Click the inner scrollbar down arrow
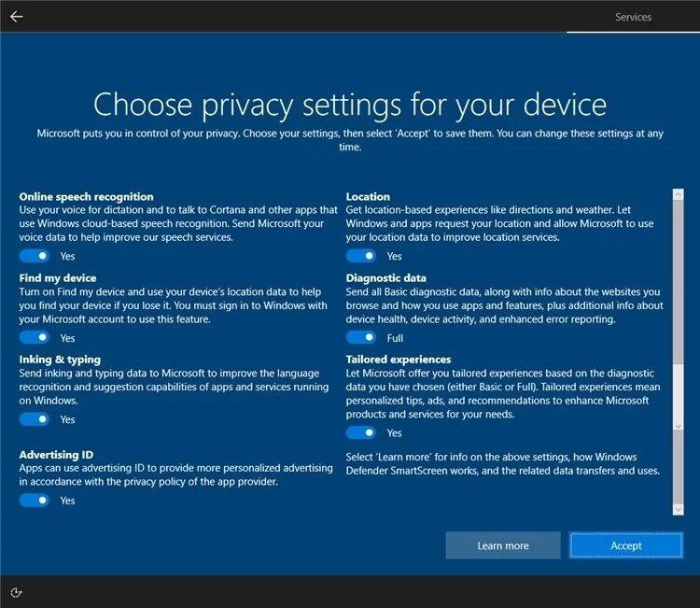 [x=679, y=427]
